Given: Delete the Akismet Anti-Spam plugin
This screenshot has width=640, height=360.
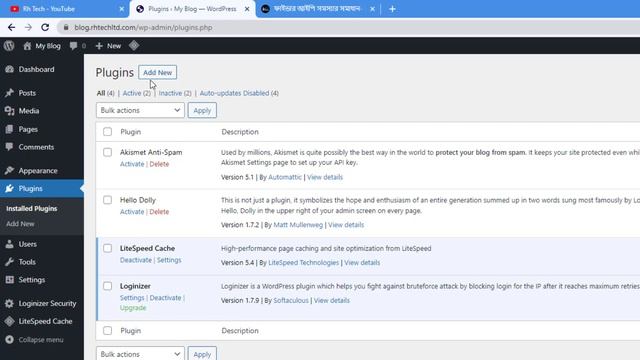Looking at the screenshot, I should pyautogui.click(x=159, y=164).
